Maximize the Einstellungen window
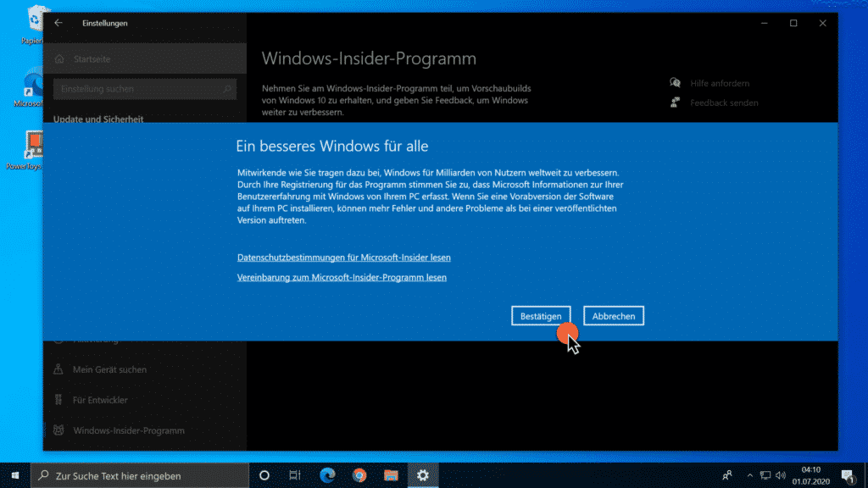 793,23
